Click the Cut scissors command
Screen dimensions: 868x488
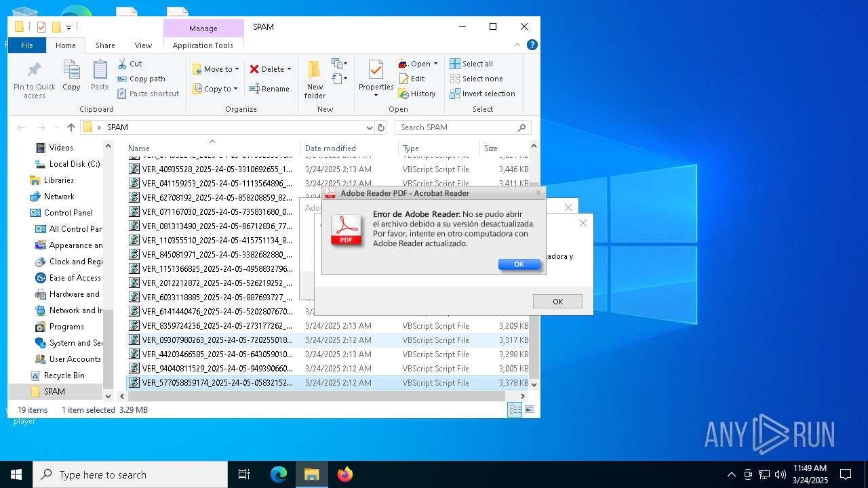tap(130, 64)
